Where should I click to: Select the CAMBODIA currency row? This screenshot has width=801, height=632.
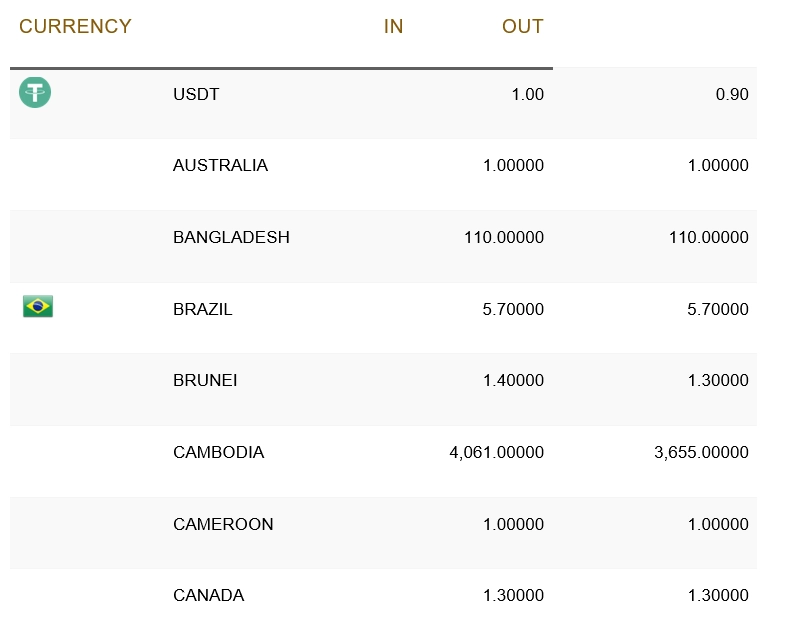(218, 453)
